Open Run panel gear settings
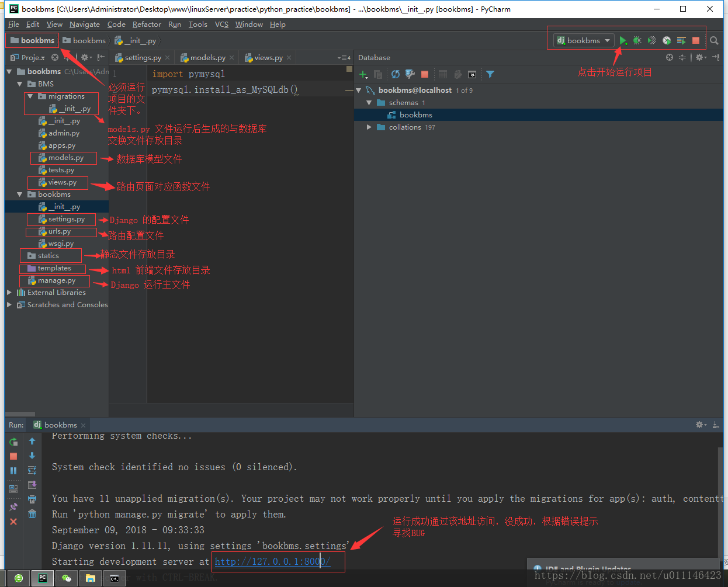This screenshot has height=587, width=728. (x=701, y=425)
